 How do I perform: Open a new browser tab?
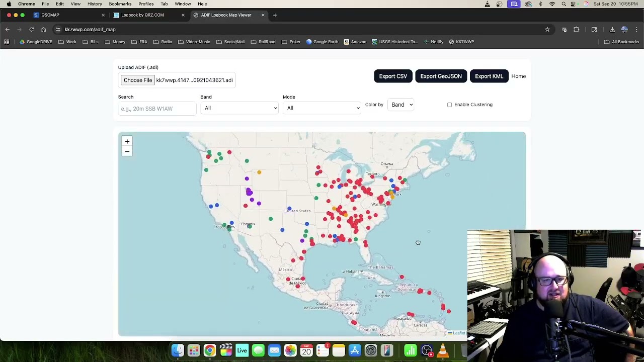click(275, 15)
